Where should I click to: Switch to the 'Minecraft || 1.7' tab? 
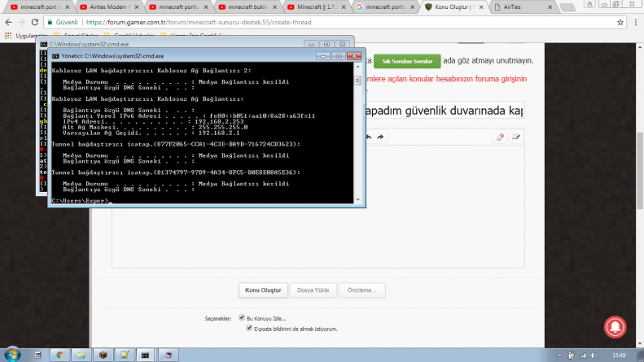point(315,7)
